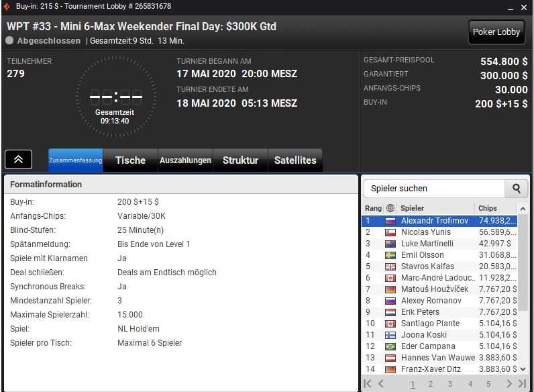The image size is (534, 392).
Task: Select Joona Koski row
Action: point(439,335)
